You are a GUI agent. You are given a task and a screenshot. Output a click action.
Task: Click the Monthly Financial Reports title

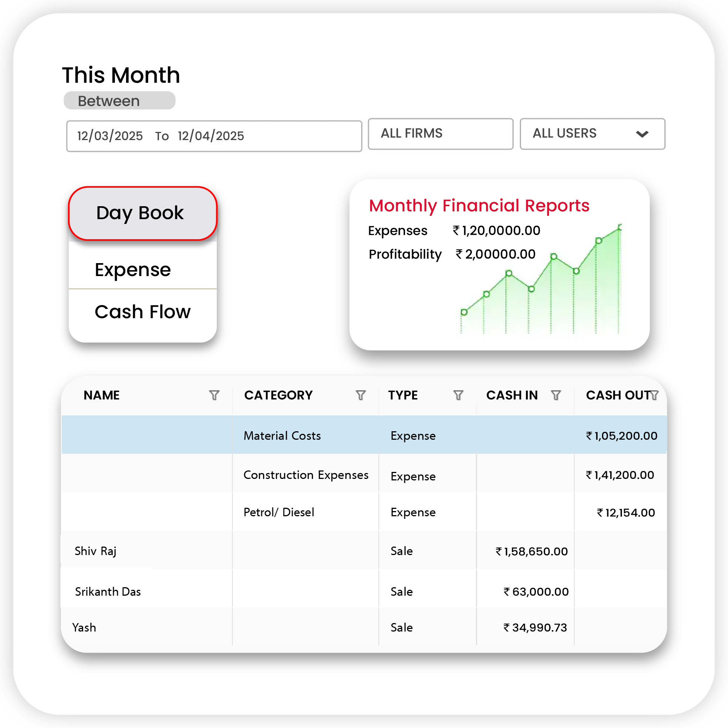479,206
